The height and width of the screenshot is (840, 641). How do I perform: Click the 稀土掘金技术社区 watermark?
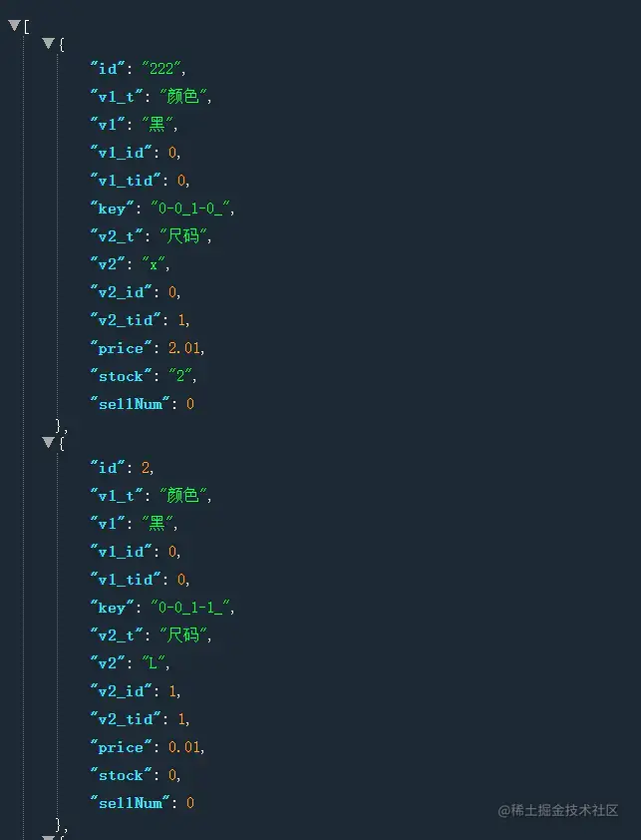558,810
